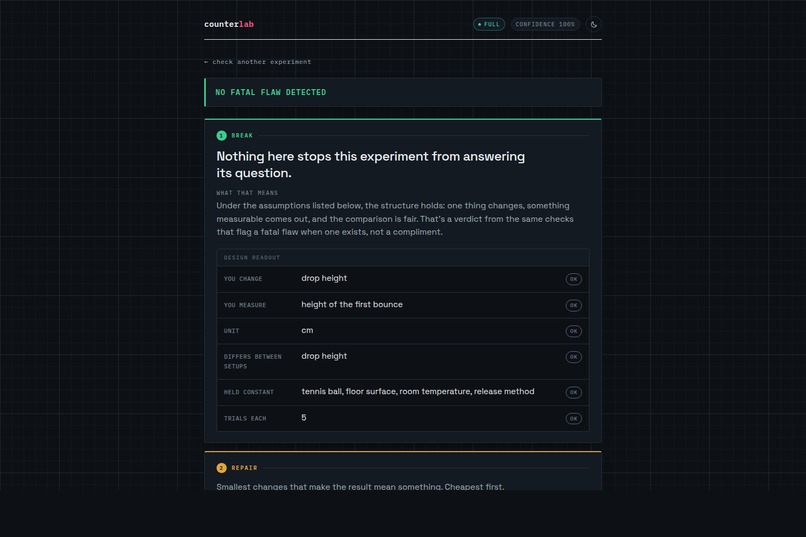Click the CONFIDENCE 100% badge
Image resolution: width=806 pixels, height=537 pixels.
pyautogui.click(x=545, y=24)
